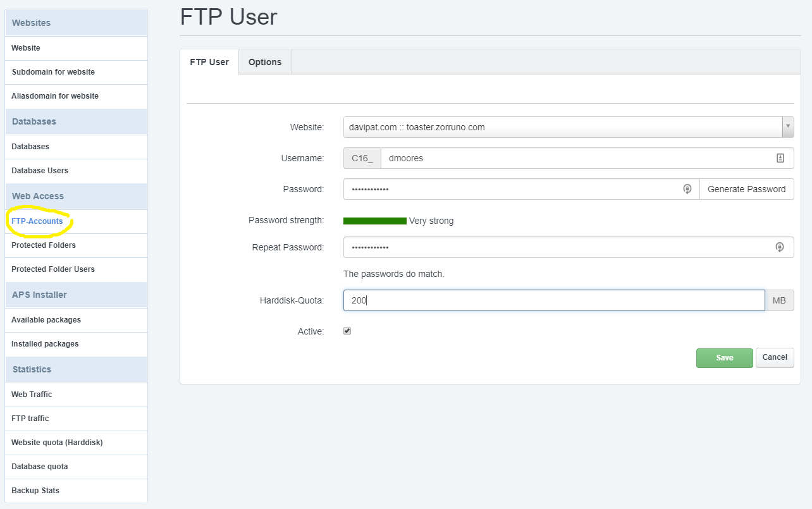This screenshot has width=812, height=509.
Task: Click the Generate Password button
Action: pyautogui.click(x=746, y=189)
